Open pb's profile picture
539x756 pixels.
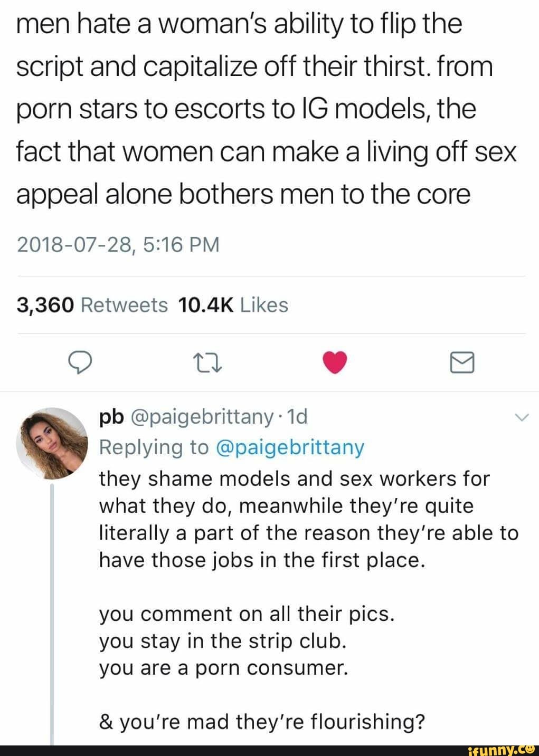[51, 443]
